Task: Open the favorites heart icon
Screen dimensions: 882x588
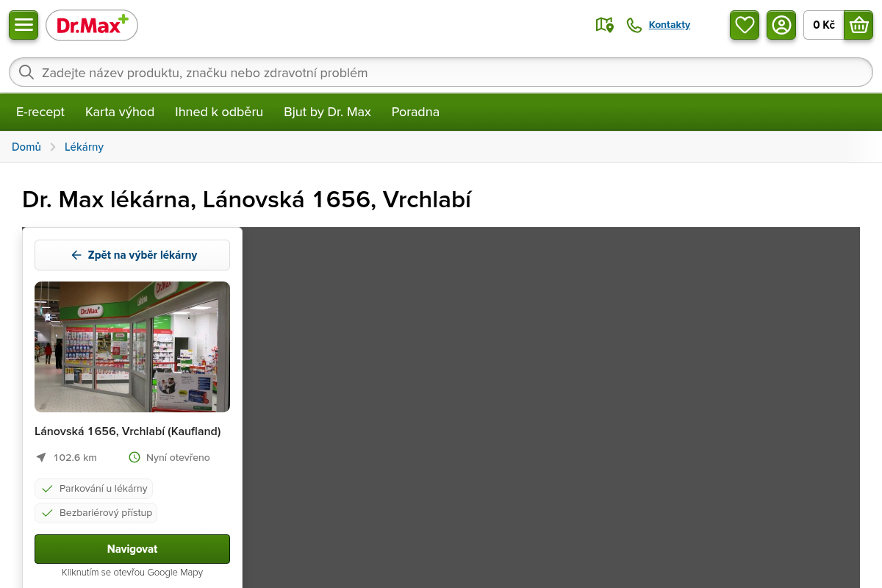Action: coord(745,25)
